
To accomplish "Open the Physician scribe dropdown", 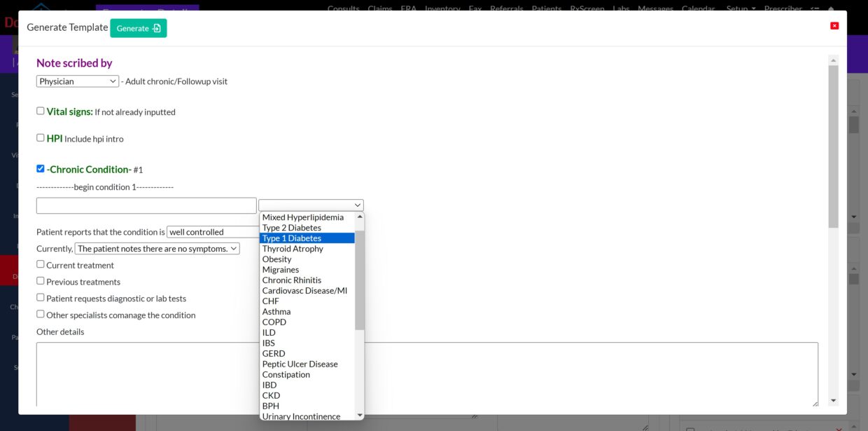I will pos(78,81).
